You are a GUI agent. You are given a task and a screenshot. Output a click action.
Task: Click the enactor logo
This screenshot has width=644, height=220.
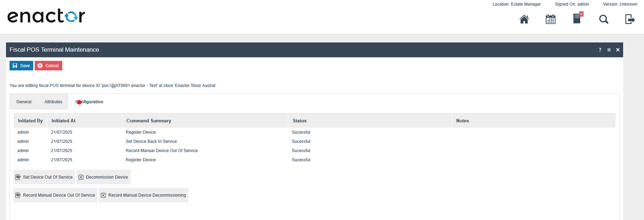(46, 16)
